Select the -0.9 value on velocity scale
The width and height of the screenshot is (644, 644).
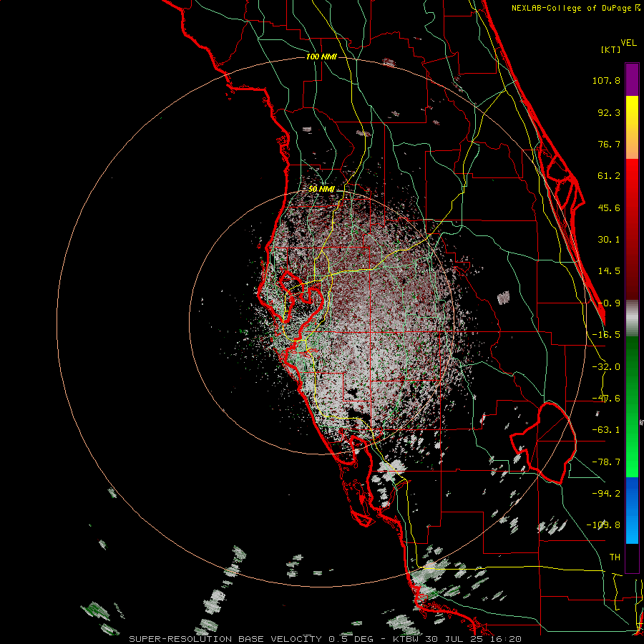[x=609, y=303]
